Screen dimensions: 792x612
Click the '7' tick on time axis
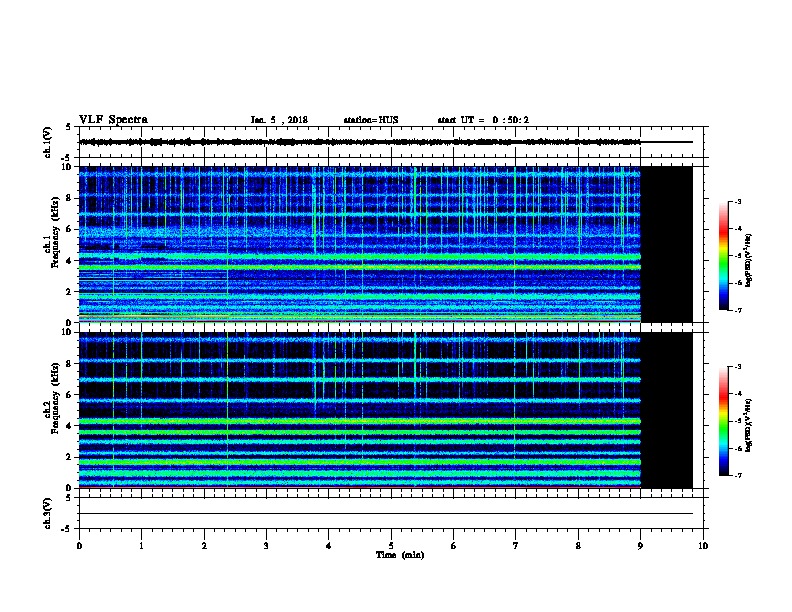pos(516,545)
